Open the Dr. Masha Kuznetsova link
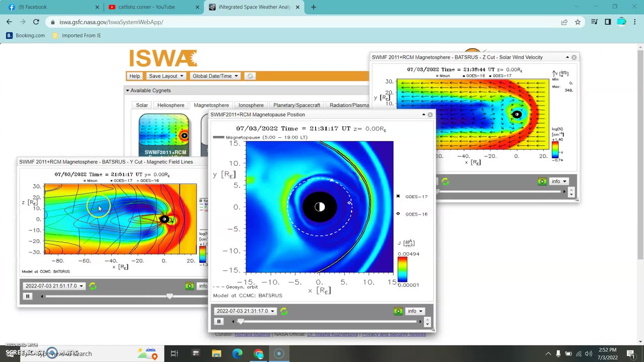Viewport: 644px width, 362px height. 332,334
